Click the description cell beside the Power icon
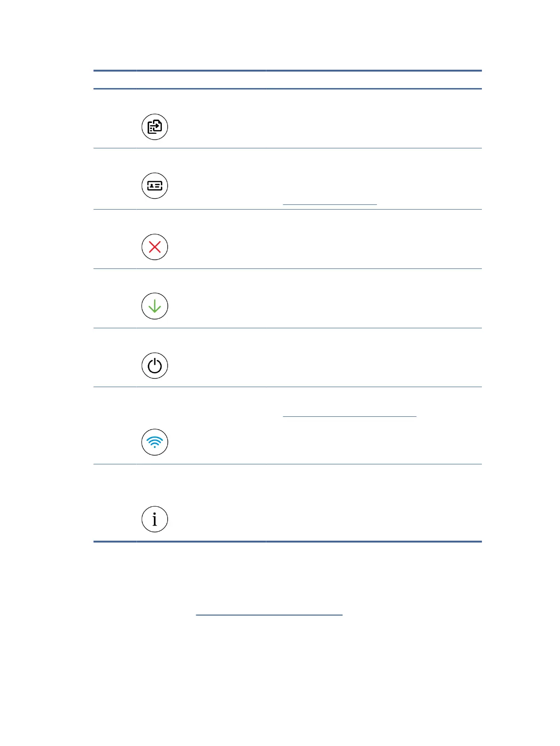This screenshot has height=746, width=560. coord(373,358)
